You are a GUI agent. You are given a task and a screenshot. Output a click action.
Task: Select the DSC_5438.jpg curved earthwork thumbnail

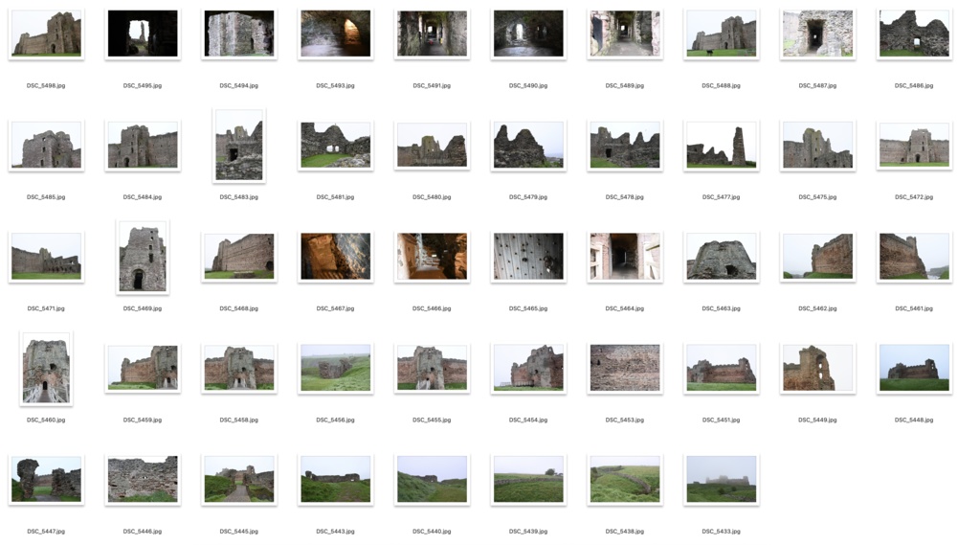click(x=625, y=480)
